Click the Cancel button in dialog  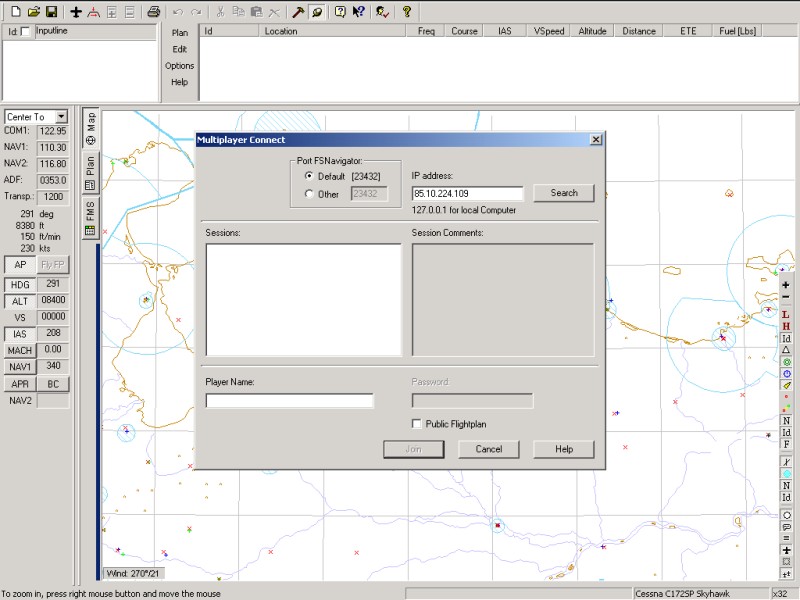(x=489, y=449)
